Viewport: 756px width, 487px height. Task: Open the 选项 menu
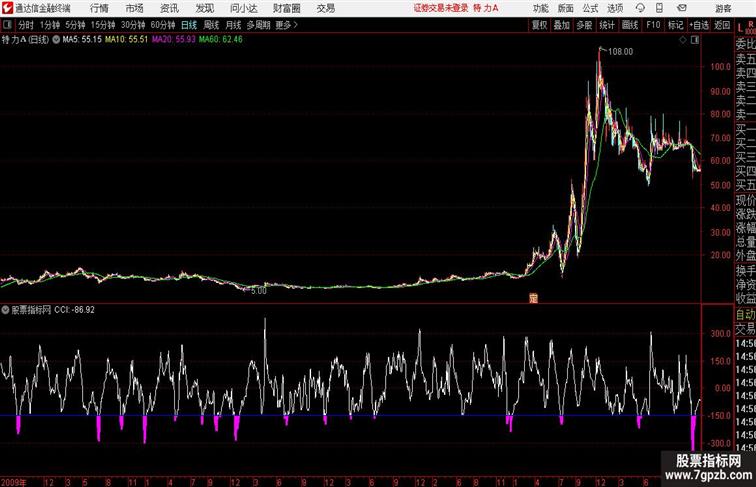[615, 8]
